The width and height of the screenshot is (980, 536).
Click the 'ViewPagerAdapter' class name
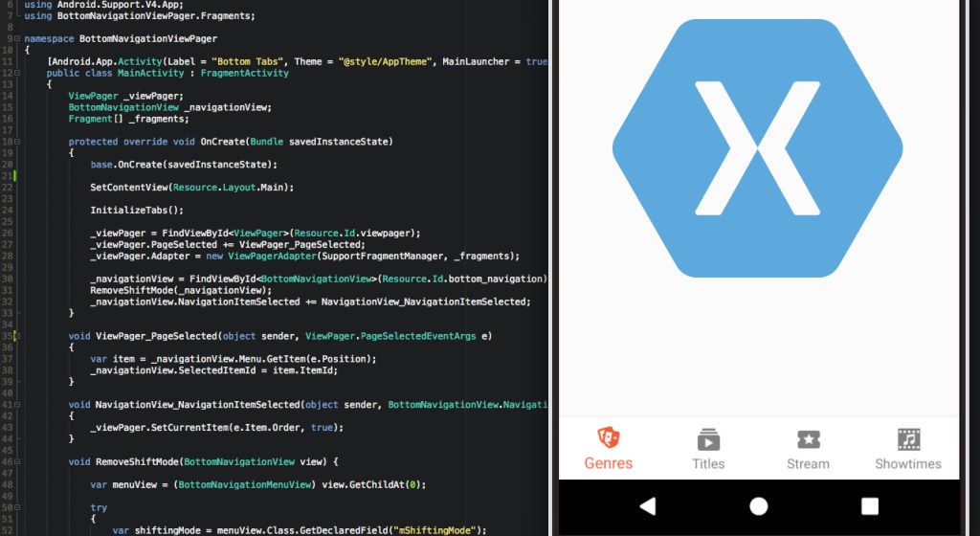click(272, 257)
